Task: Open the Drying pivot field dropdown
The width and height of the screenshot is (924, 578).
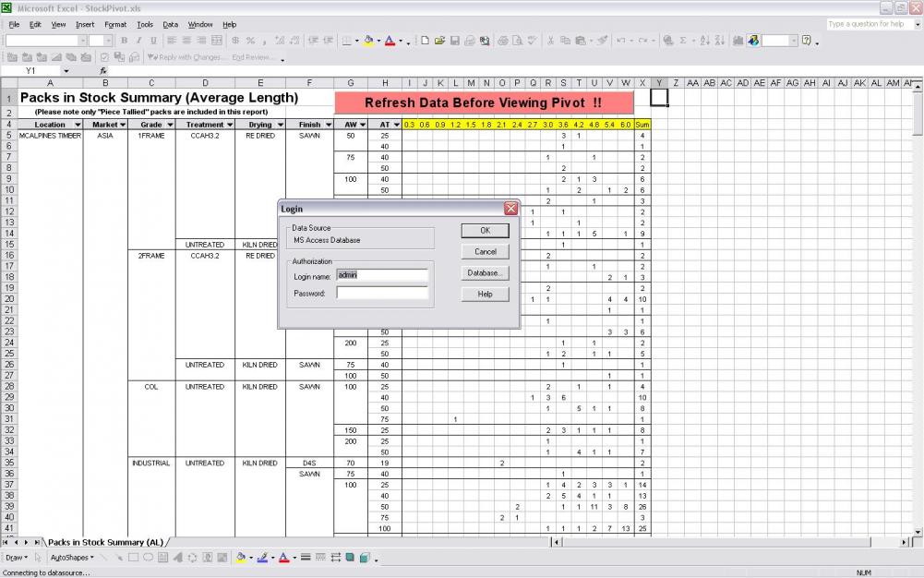Action: (x=281, y=125)
